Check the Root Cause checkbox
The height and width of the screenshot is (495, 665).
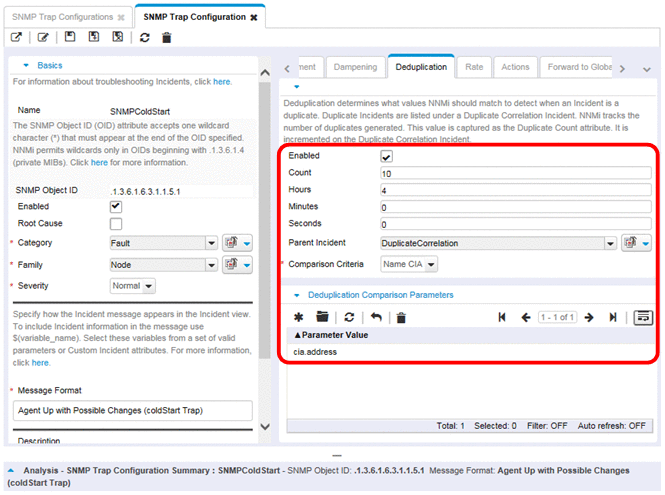click(116, 224)
